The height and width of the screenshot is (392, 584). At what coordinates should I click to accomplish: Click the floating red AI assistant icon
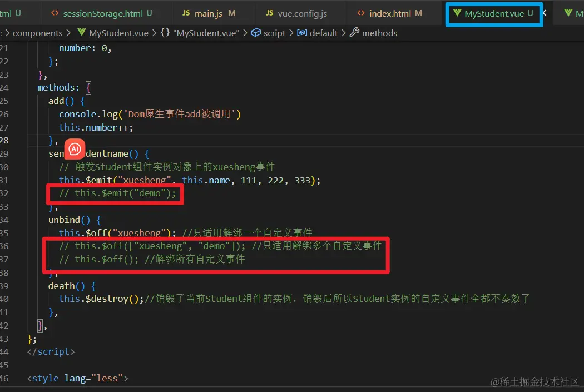point(75,149)
